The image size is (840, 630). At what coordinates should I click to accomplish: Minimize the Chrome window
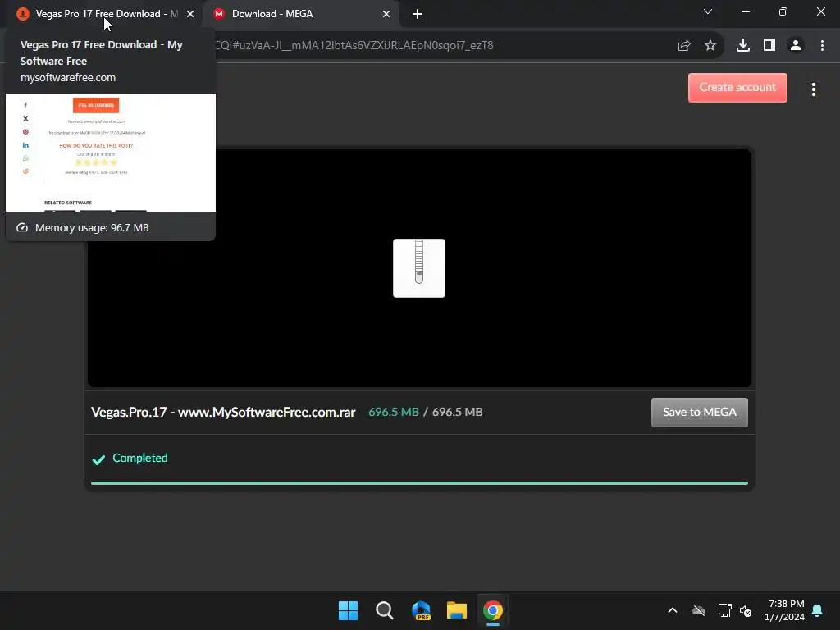(746, 11)
